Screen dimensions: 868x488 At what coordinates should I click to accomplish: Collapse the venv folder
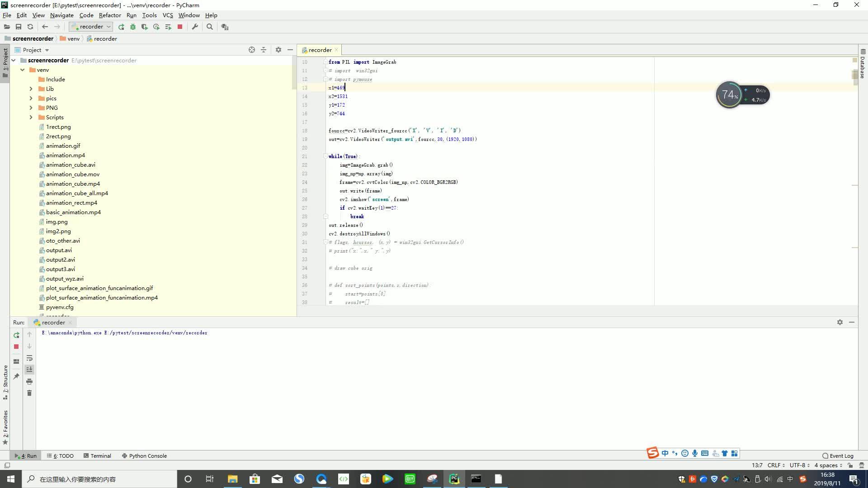coord(22,70)
